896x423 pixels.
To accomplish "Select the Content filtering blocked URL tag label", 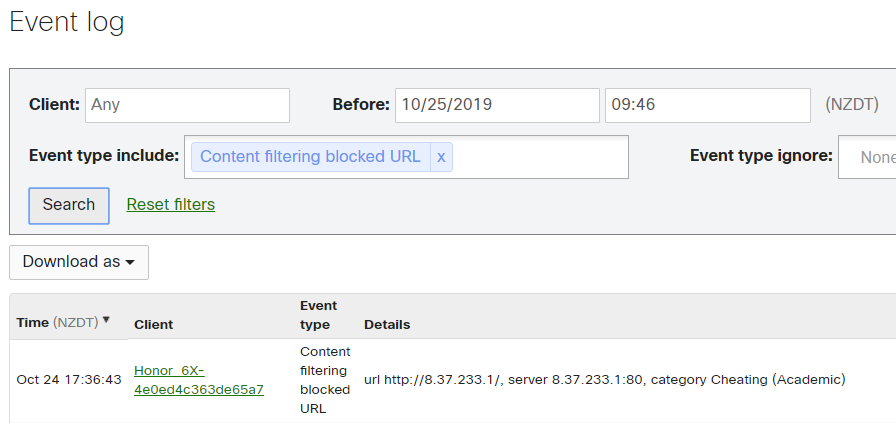I will pos(310,157).
